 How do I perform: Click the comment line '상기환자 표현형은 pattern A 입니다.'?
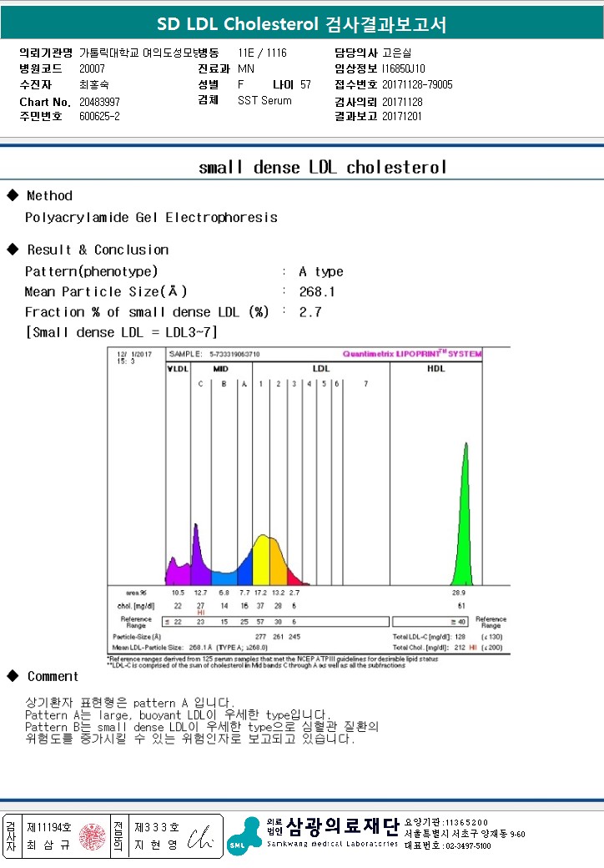[130, 703]
